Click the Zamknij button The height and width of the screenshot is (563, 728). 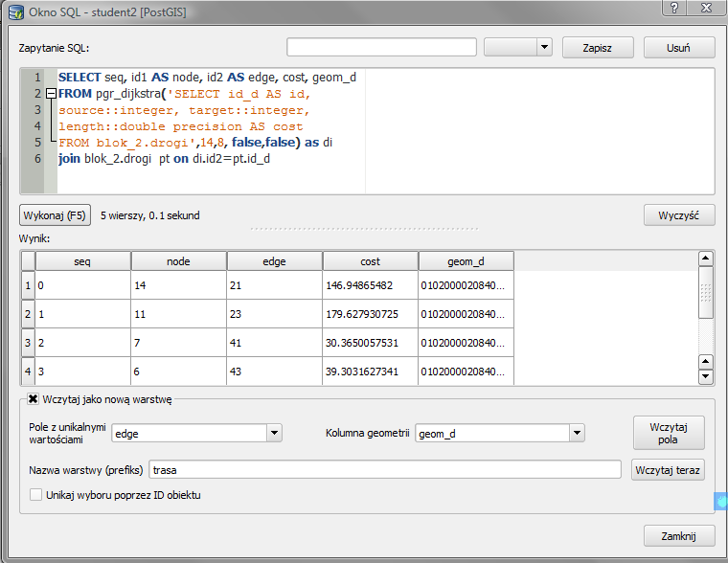click(679, 536)
